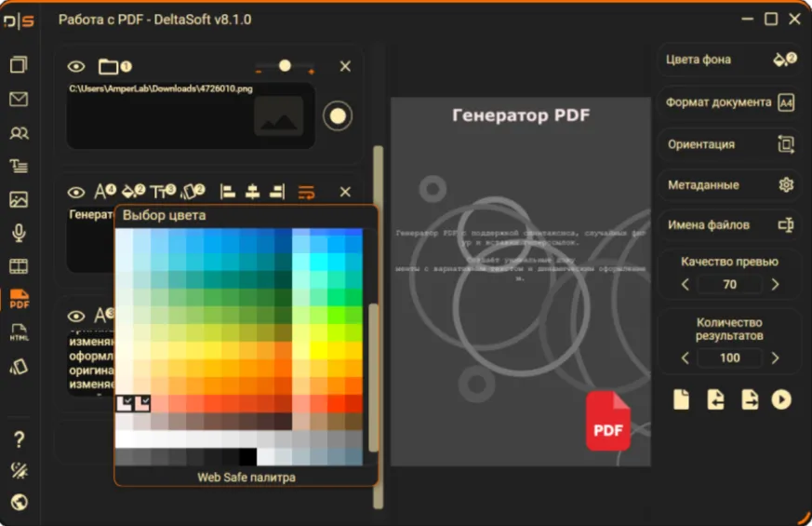
Task: Click the results count value 100
Action: click(729, 358)
